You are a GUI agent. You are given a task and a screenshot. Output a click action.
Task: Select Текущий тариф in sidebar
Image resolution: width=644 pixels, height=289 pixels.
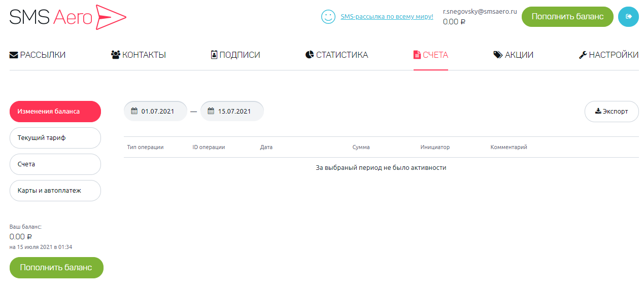[x=55, y=138]
